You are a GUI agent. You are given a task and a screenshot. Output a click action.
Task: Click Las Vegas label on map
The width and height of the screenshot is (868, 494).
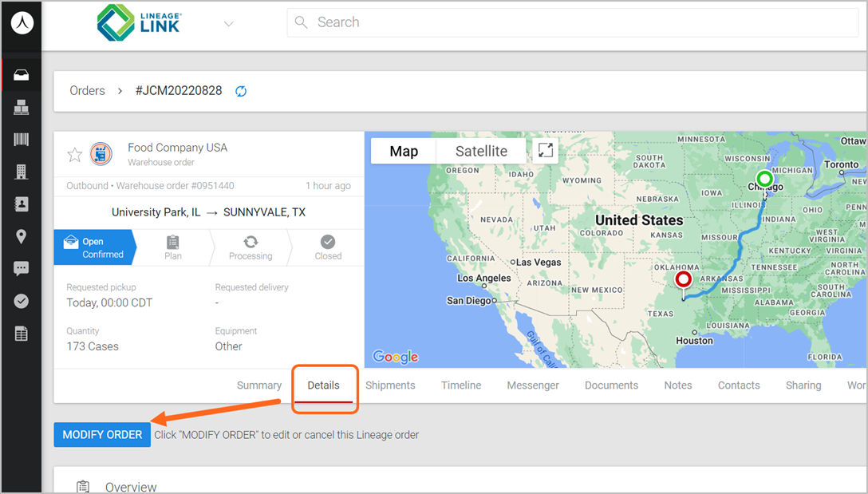[x=538, y=263]
